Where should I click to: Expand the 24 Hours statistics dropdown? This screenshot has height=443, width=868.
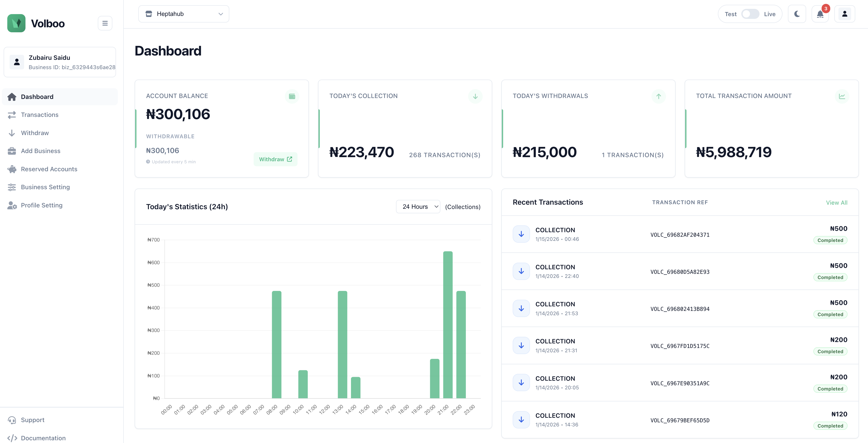[418, 206]
